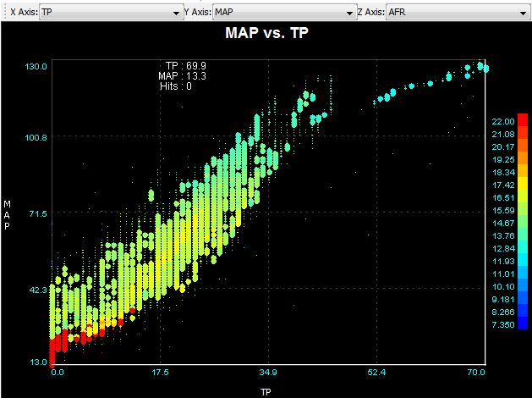Click the 'Hits : 0' readout
This screenshot has height=398, width=532.
[x=176, y=86]
